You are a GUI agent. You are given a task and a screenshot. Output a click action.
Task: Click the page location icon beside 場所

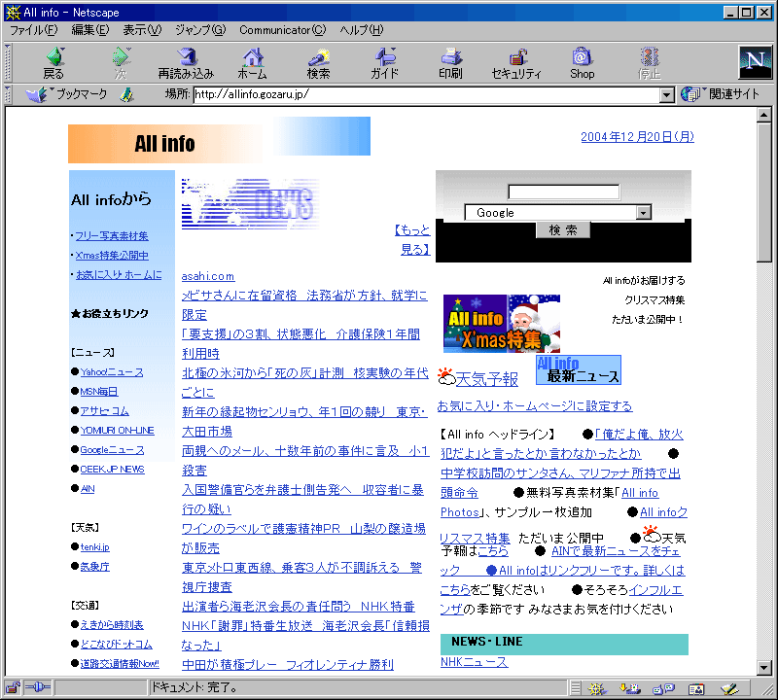127,94
